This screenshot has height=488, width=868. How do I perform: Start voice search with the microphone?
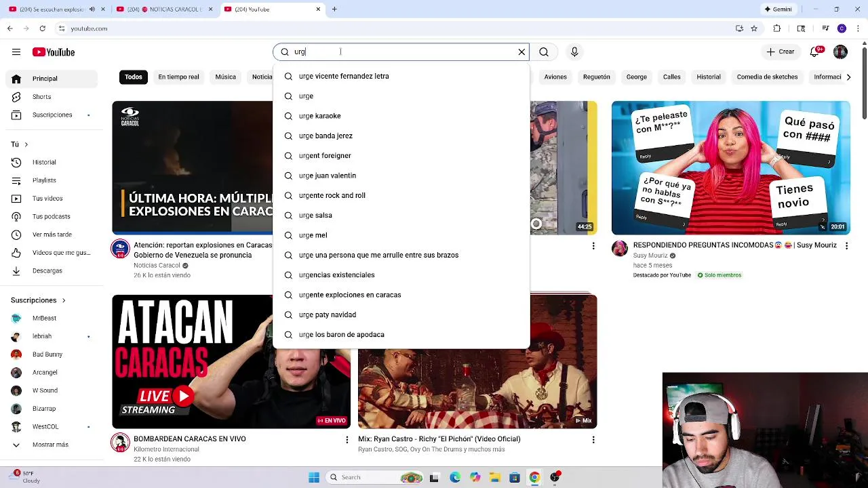pyautogui.click(x=574, y=52)
